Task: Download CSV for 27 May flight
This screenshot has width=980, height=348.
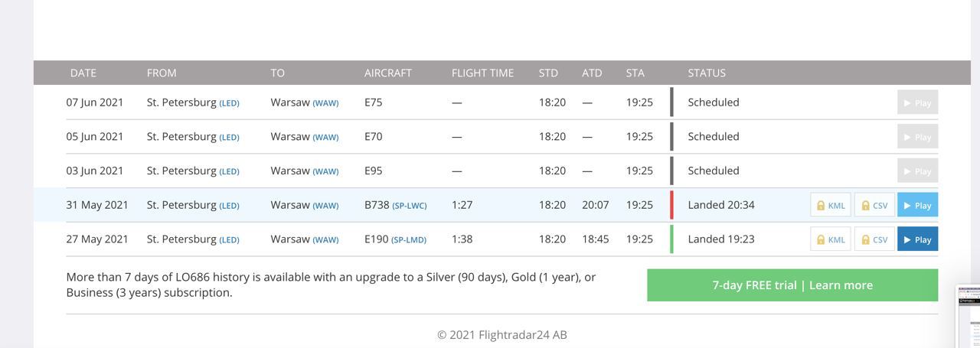Action: click(x=874, y=239)
